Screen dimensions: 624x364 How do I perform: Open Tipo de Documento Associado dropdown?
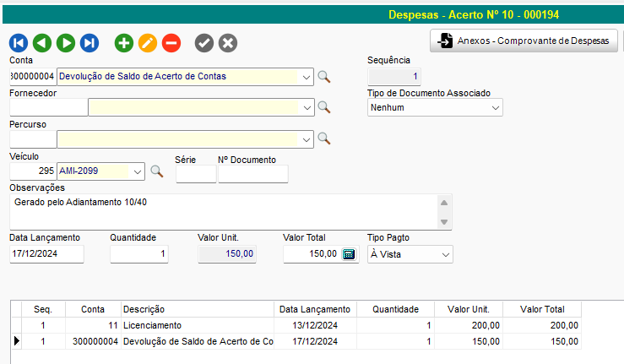[495, 107]
